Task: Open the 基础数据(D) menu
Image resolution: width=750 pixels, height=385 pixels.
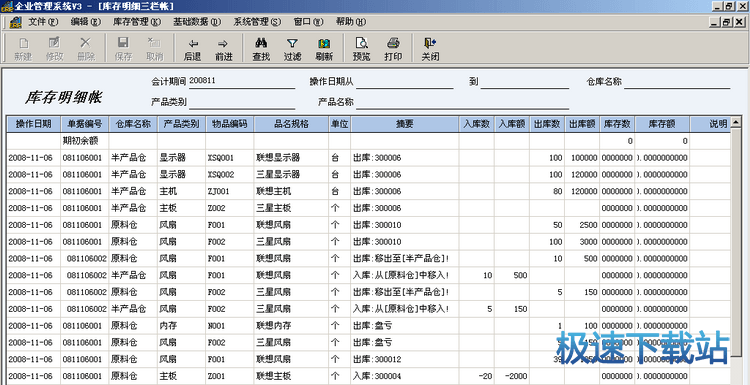Action: pyautogui.click(x=197, y=22)
